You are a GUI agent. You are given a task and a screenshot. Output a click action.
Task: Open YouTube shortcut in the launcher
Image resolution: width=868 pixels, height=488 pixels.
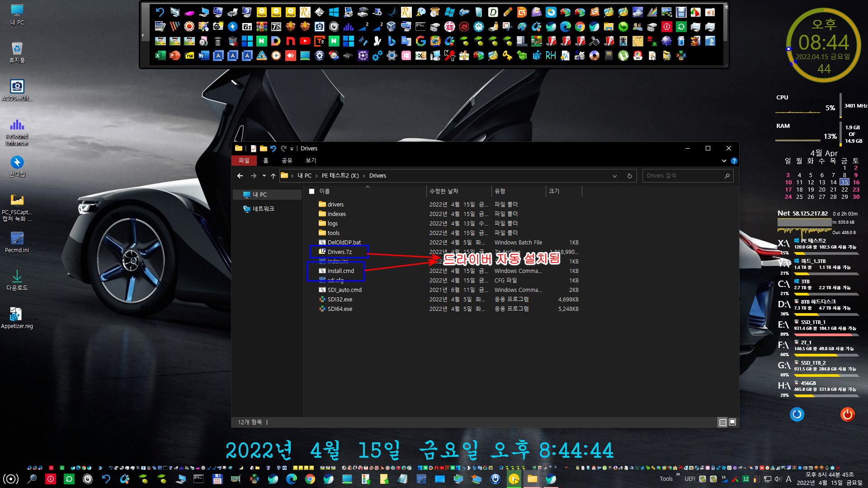click(x=305, y=41)
